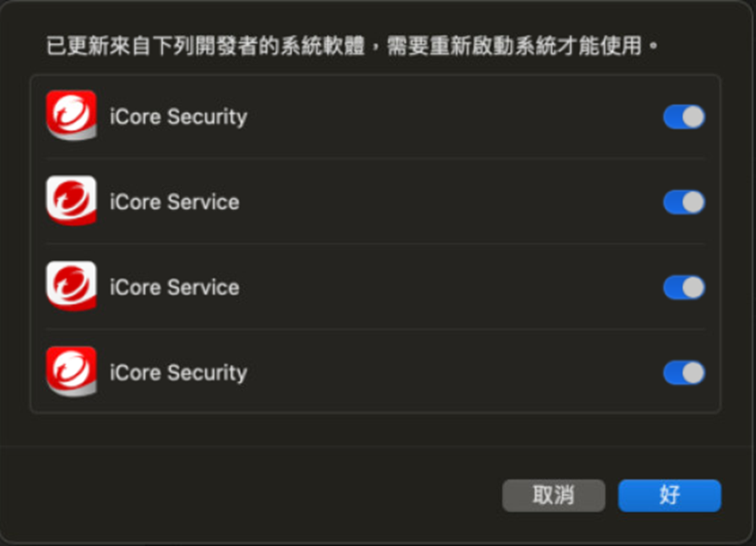The height and width of the screenshot is (546, 756).
Task: Select the last list row's blank middle area
Action: 452,372
